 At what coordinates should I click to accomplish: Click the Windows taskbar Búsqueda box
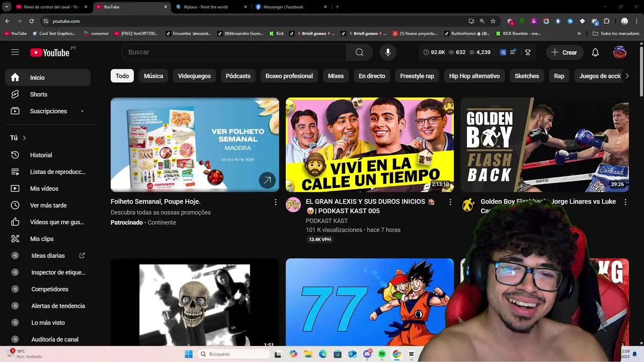pos(233,354)
